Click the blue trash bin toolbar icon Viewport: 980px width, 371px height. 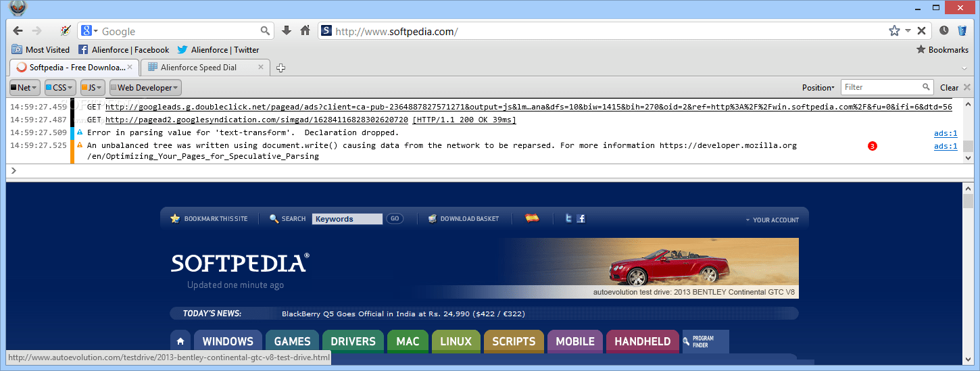(x=962, y=31)
